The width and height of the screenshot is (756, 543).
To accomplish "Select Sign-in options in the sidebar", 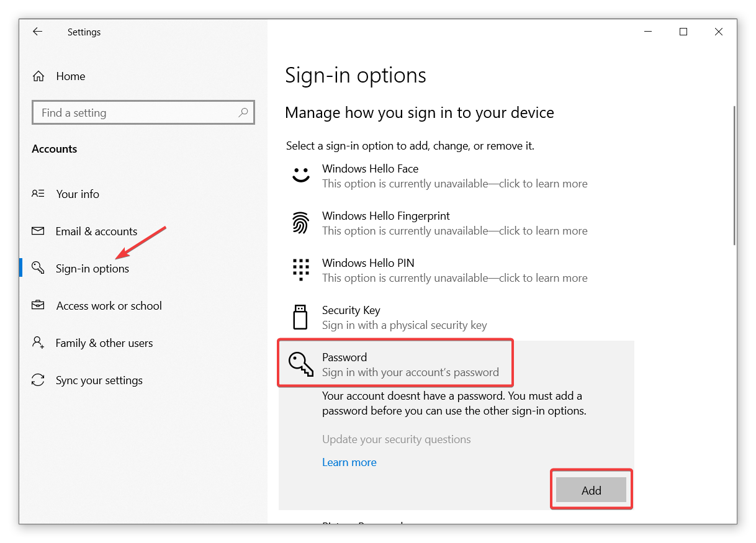I will (x=92, y=268).
